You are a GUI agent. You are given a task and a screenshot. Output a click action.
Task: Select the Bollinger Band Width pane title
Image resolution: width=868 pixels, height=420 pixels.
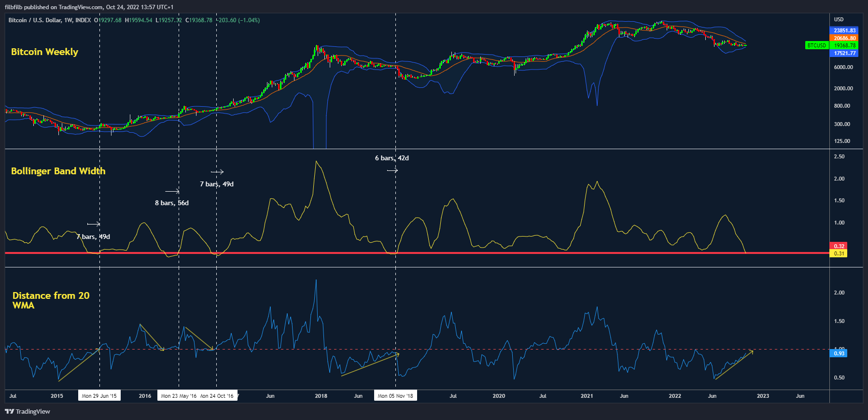(58, 171)
